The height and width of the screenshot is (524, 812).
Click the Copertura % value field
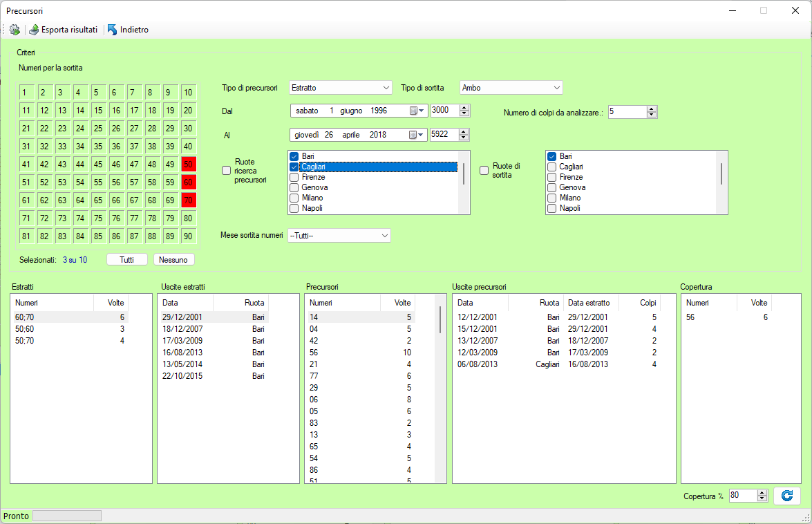[x=743, y=496]
